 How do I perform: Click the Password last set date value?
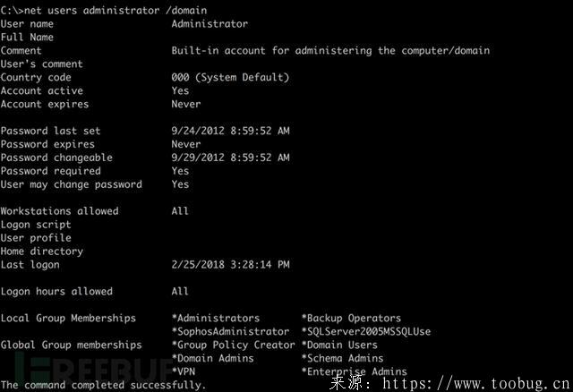pyautogui.click(x=230, y=131)
